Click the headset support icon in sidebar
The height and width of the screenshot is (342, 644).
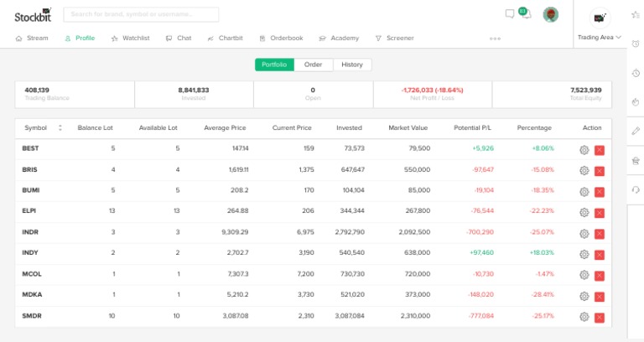pyautogui.click(x=636, y=189)
